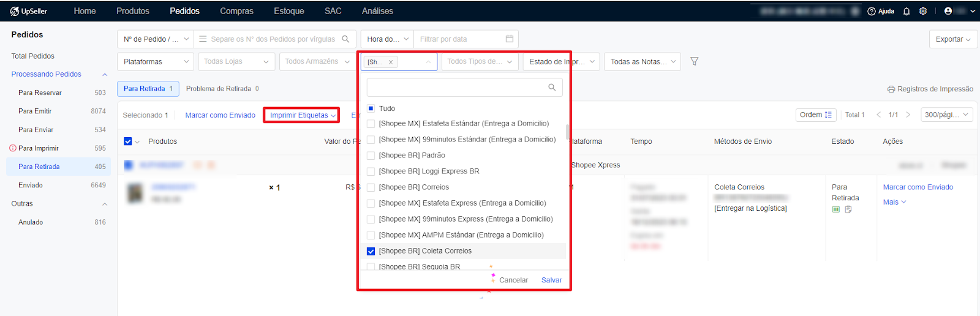Check [Shopee MX] 99minutos Express option

371,219
